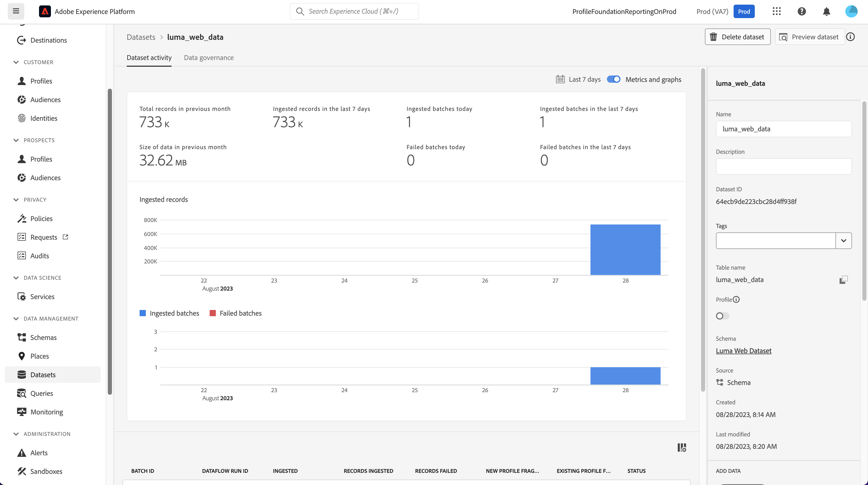Viewport: 868px width, 485px height.
Task: Click the Ingested records bar for August 28
Action: [625, 250]
